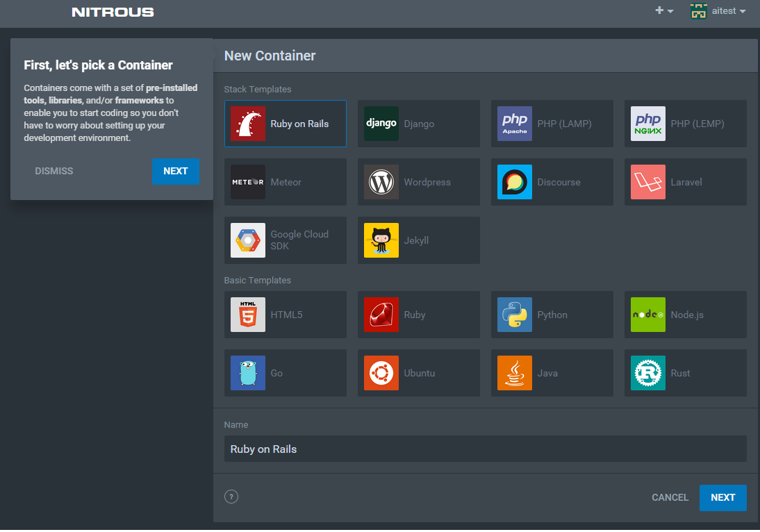Select the PHP (LAMP) template

coord(552,124)
